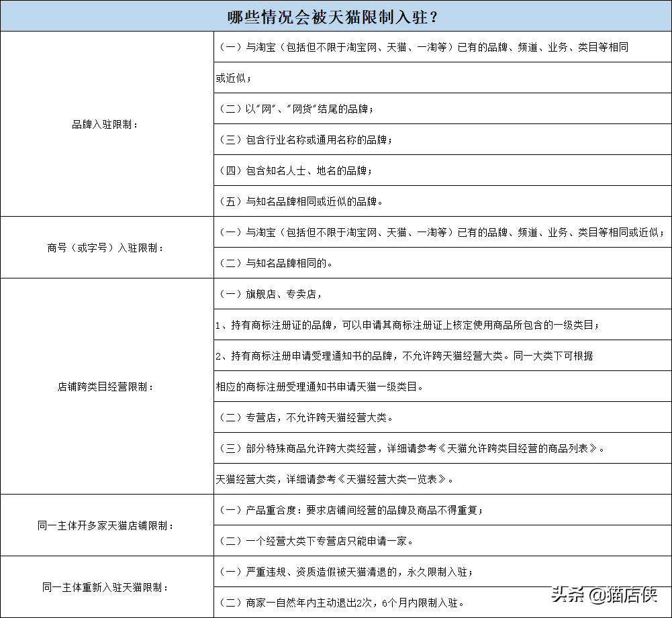Click the row starting "(一)严重违规、资质造假"
The width and height of the screenshot is (672, 618).
tap(442, 571)
